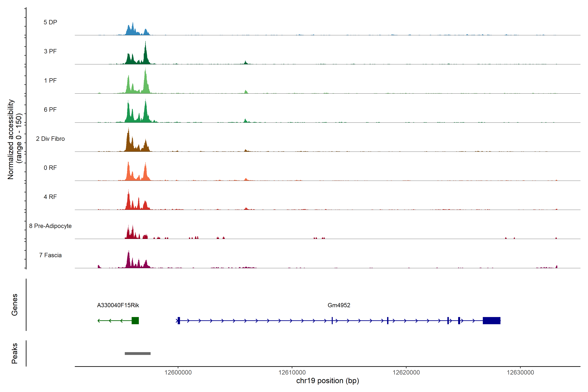Click the 3 PF track label
This screenshot has width=588, height=392.
point(50,51)
